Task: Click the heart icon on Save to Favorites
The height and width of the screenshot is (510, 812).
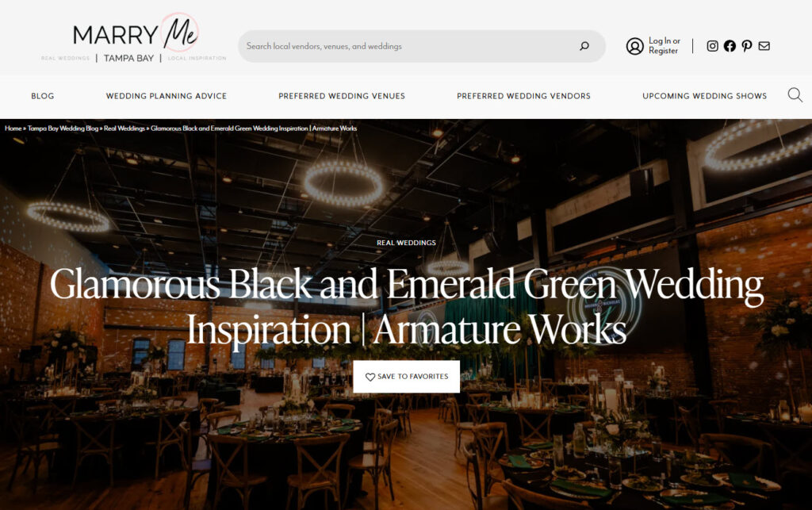Action: (x=370, y=377)
